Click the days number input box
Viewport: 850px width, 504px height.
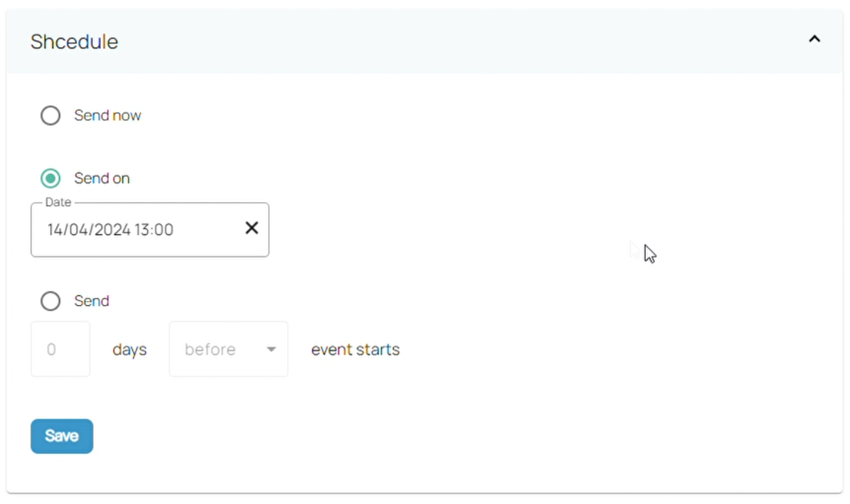(60, 349)
